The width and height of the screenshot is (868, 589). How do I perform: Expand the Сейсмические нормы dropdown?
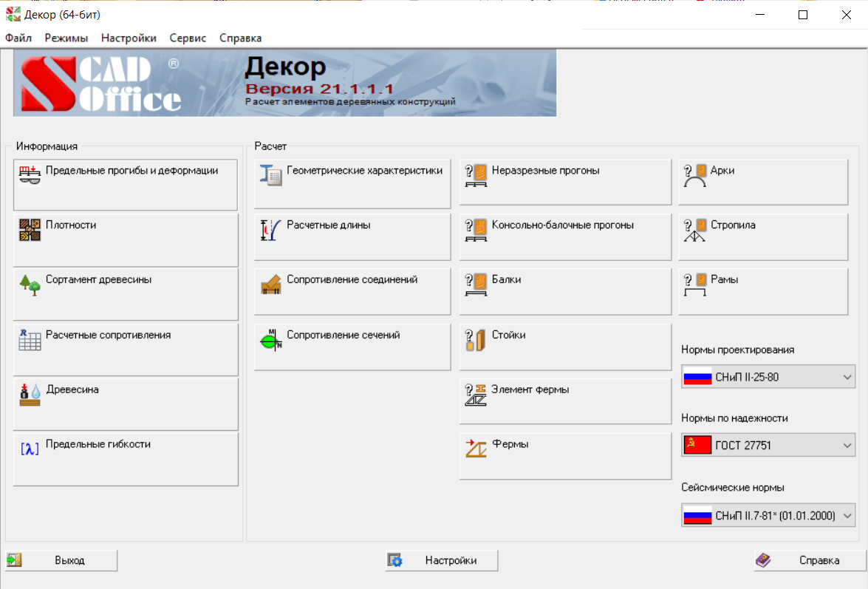[768, 515]
